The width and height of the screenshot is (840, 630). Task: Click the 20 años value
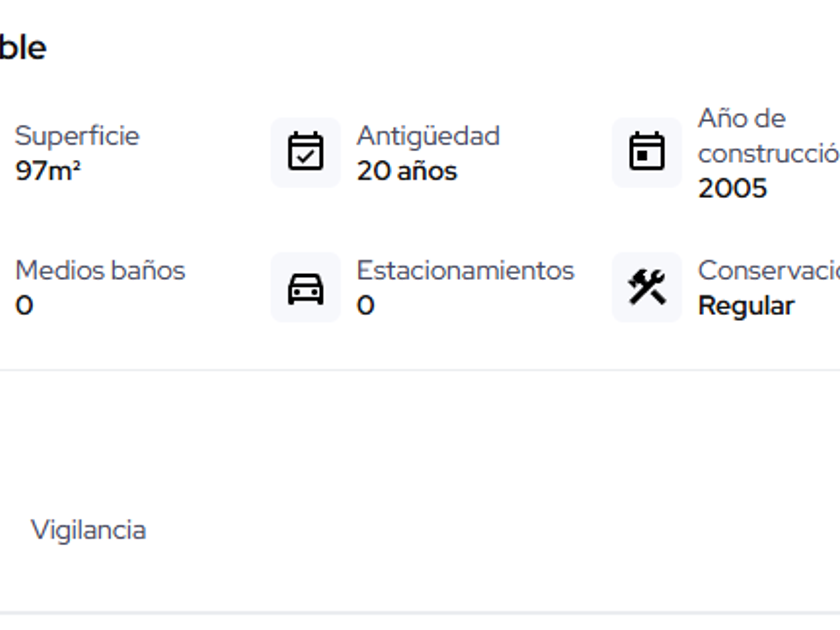click(x=406, y=171)
